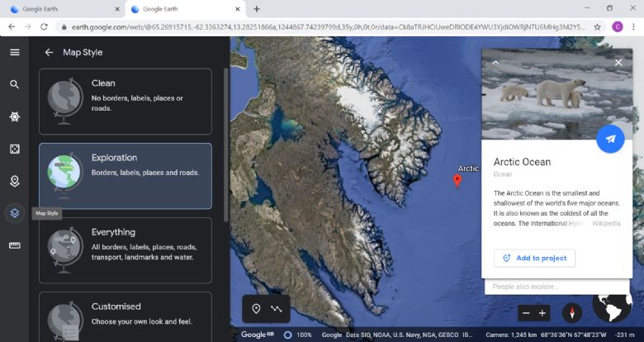Click the Map Style layers icon
The width and height of the screenshot is (644, 342).
pyautogui.click(x=14, y=213)
